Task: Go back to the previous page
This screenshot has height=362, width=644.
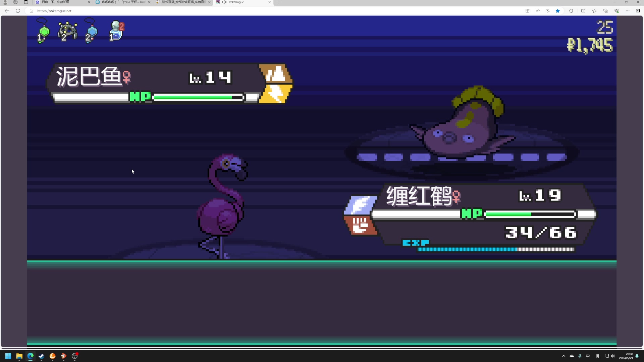Action: [x=7, y=11]
